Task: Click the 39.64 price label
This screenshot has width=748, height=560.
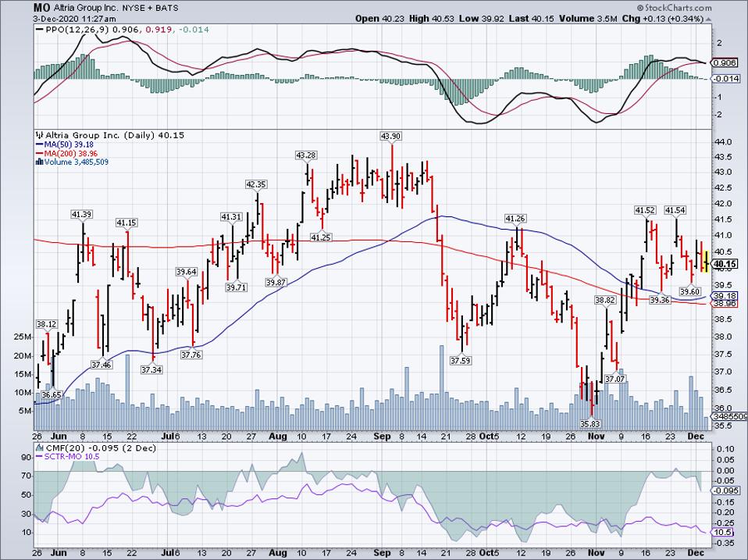Action: 187,272
